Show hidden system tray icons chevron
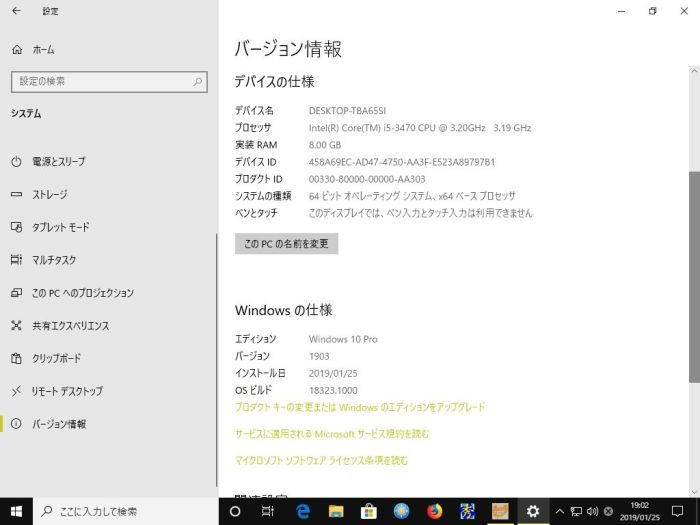 (560, 512)
